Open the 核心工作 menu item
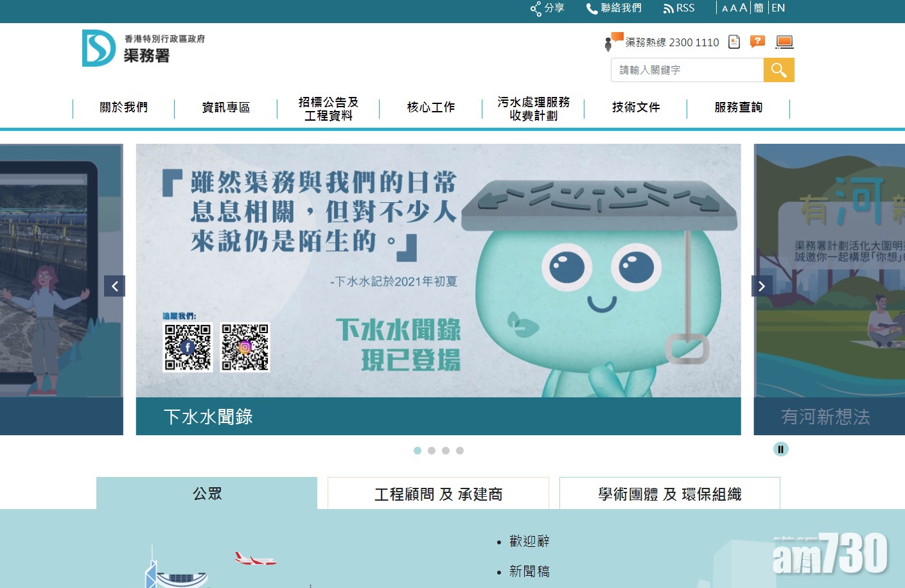Image resolution: width=905 pixels, height=588 pixels. [430, 108]
